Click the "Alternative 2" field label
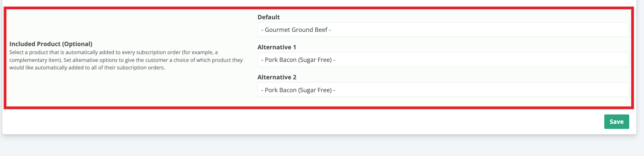Image resolution: width=644 pixels, height=156 pixels. pyautogui.click(x=277, y=77)
